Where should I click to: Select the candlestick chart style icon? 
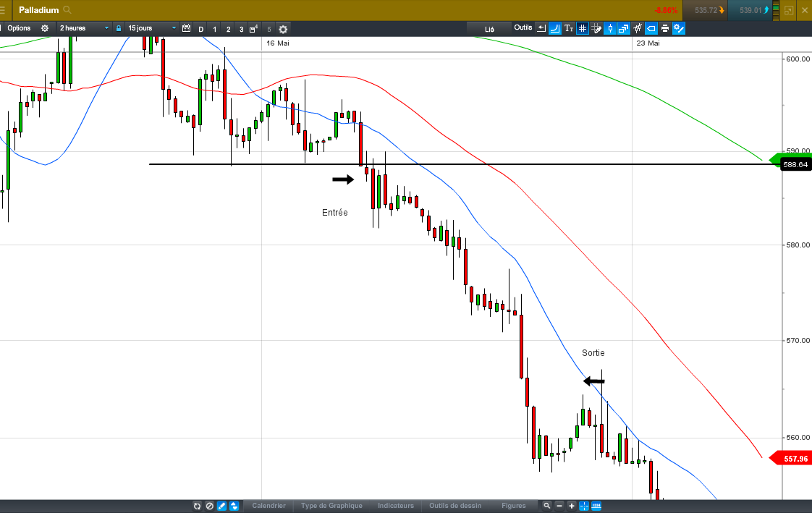point(610,28)
